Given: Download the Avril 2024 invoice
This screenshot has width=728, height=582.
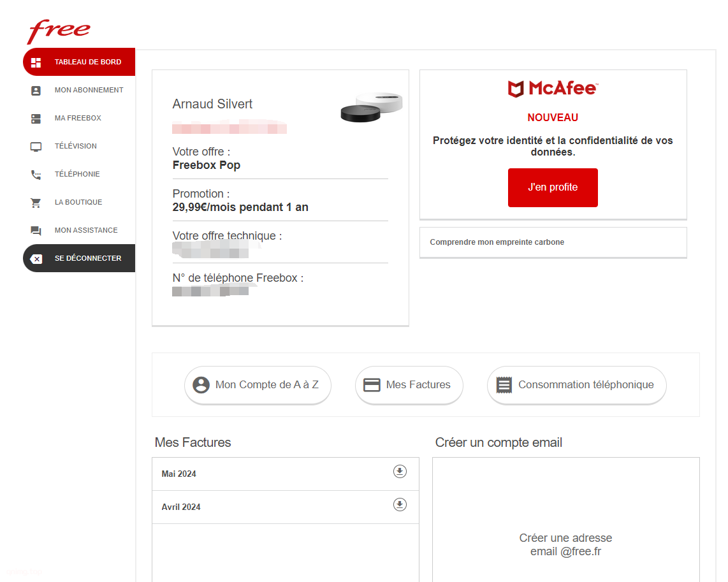Looking at the screenshot, I should click(x=400, y=504).
